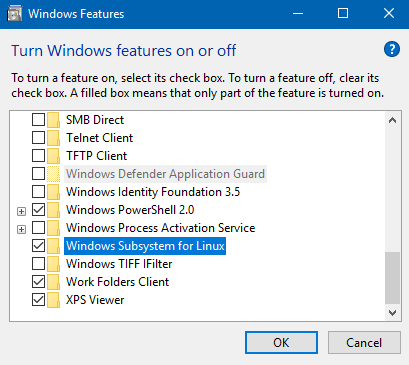Screen dimensions: 409x365
Task: Check the Windows TIFF IFilter checkbox
Action: [38, 263]
